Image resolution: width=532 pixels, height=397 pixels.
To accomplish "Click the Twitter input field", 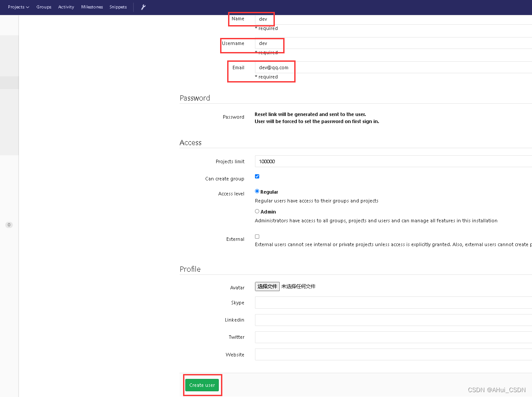I will pos(393,337).
